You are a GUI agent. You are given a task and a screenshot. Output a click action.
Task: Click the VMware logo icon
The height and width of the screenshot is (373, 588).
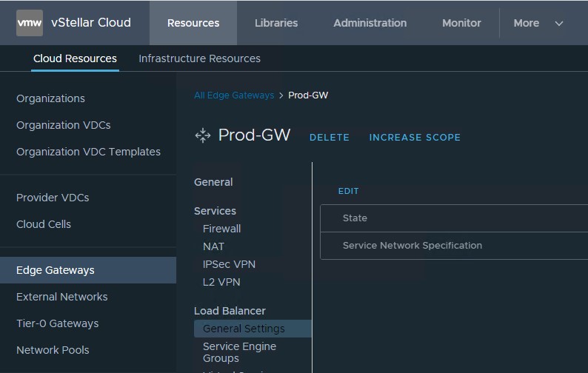point(30,23)
